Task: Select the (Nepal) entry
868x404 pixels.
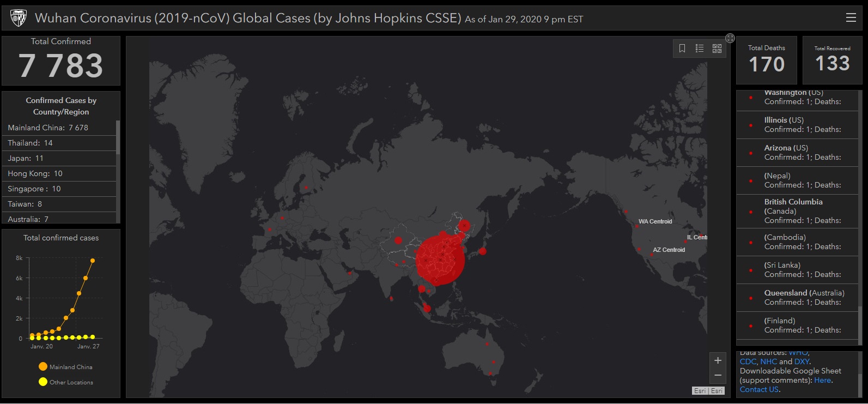Action: coord(797,180)
